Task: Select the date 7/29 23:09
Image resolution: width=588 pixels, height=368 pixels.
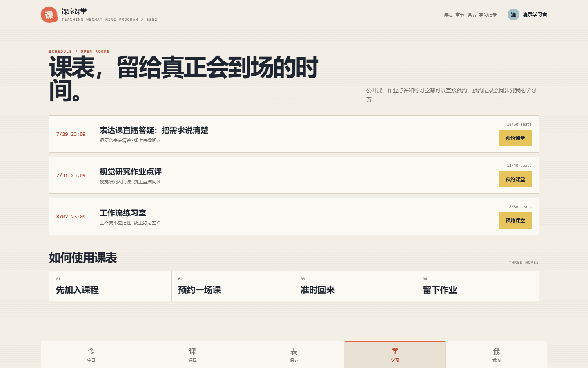Action: (71, 134)
